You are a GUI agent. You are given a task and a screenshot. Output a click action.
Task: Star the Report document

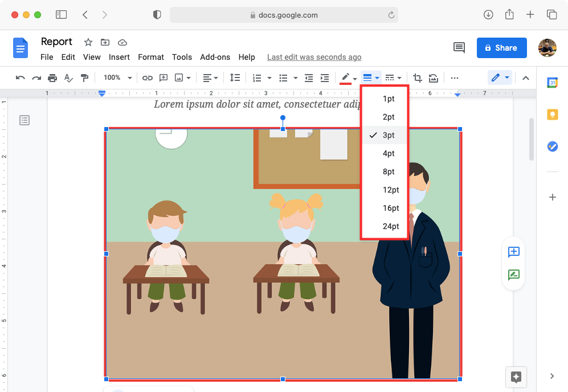coord(88,42)
